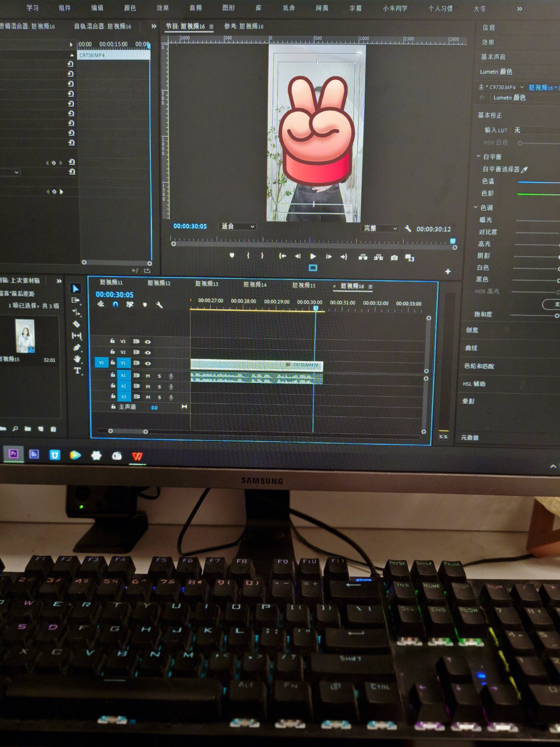Switch to 短视频11 timeline tab
This screenshot has height=747, width=560.
(111, 282)
